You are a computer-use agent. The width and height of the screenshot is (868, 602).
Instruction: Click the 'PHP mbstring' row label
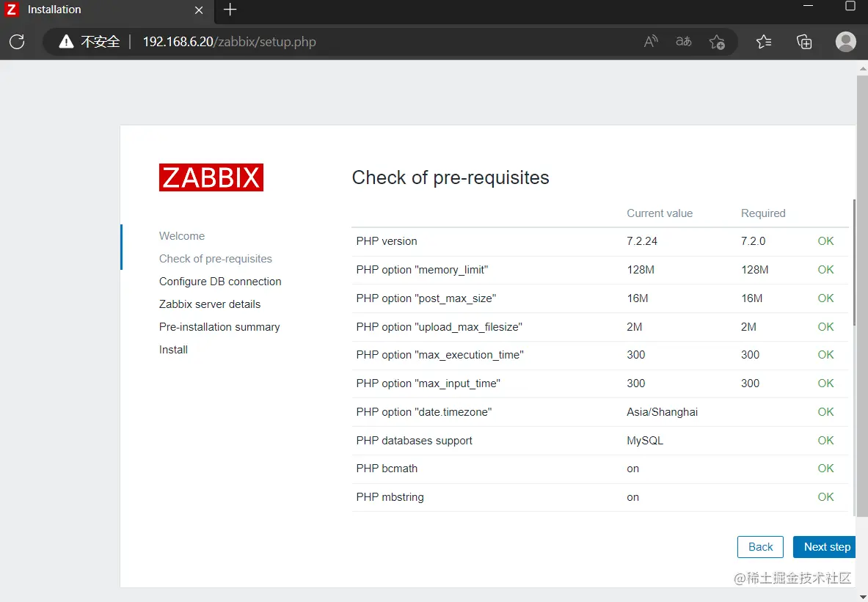(x=390, y=497)
